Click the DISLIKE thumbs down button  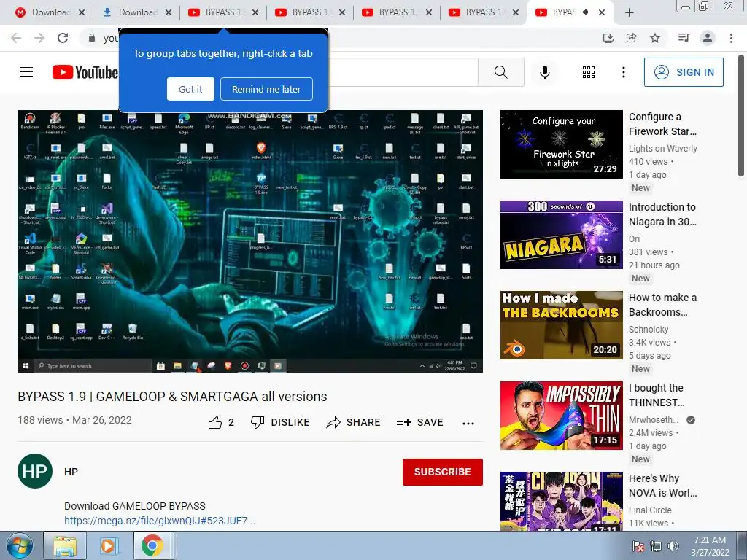[x=280, y=422]
